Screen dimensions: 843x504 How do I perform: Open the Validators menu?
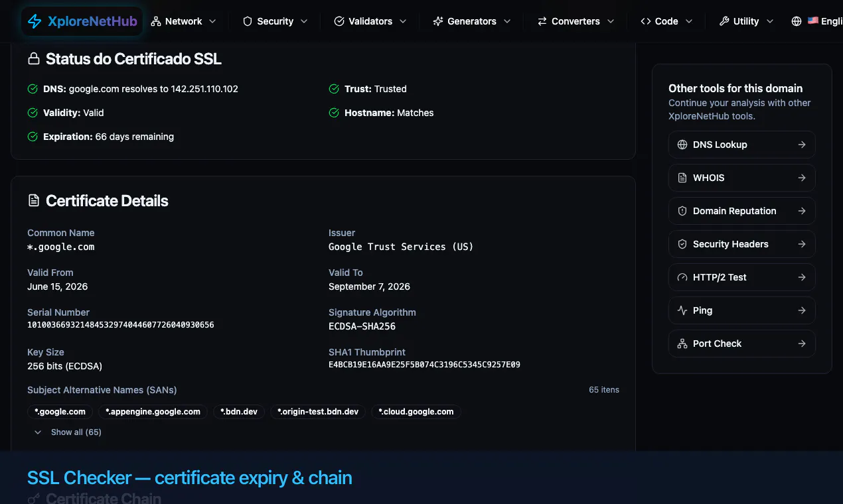pyautogui.click(x=371, y=21)
